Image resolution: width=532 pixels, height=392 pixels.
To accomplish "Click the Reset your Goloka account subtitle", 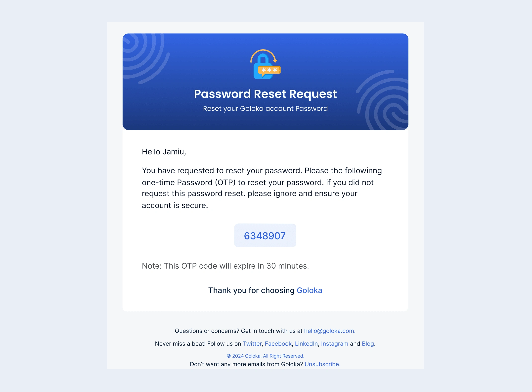I will [x=265, y=108].
